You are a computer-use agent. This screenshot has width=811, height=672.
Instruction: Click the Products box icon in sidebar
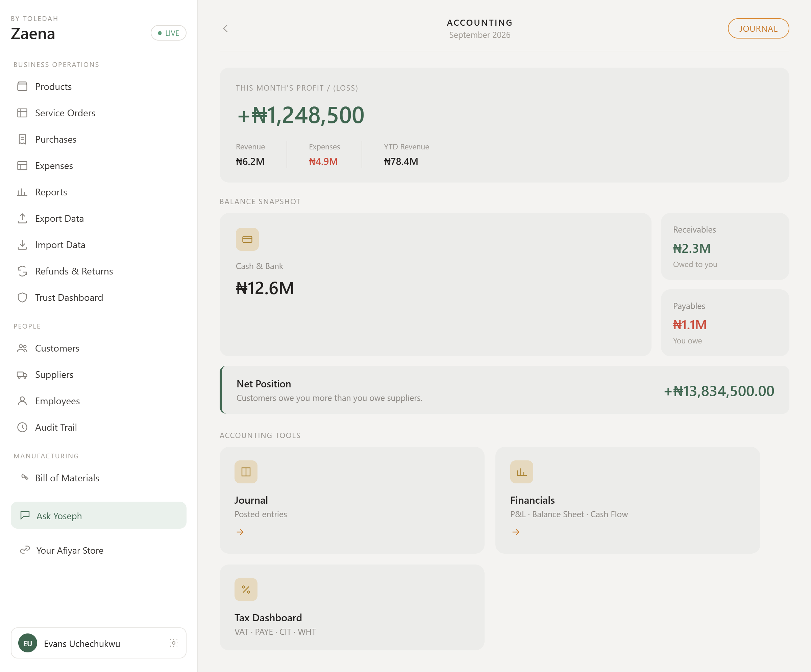click(22, 87)
